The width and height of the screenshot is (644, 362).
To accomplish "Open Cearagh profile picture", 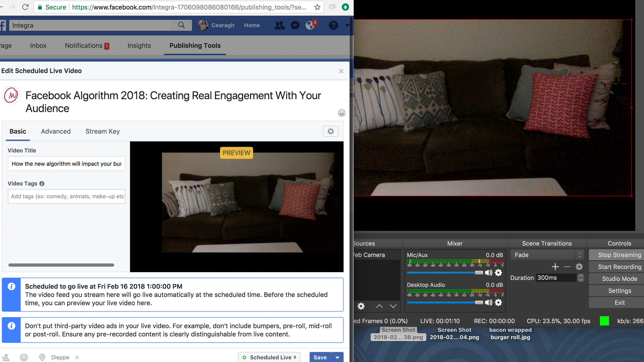I will [203, 25].
